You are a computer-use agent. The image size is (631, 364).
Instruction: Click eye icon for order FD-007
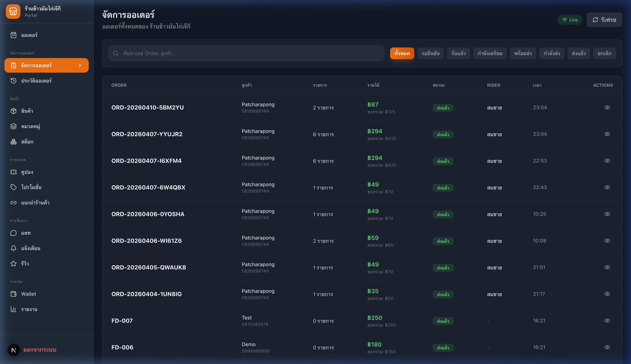(x=607, y=321)
